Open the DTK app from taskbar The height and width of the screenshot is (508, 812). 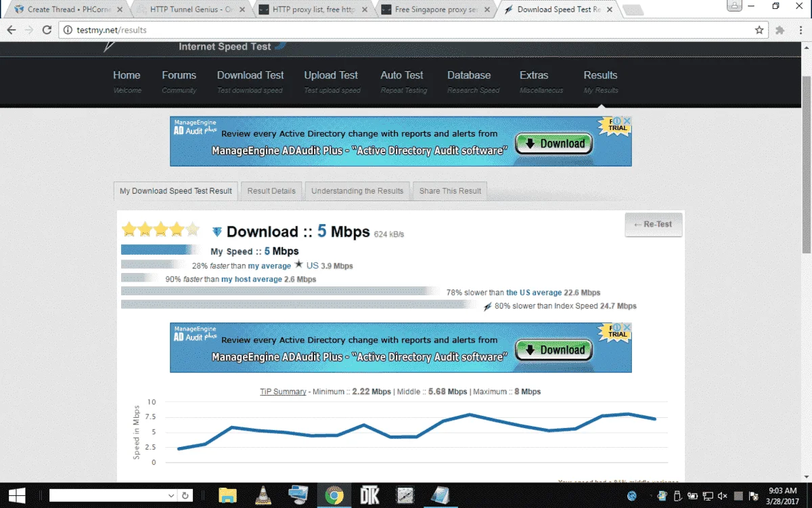pos(369,496)
